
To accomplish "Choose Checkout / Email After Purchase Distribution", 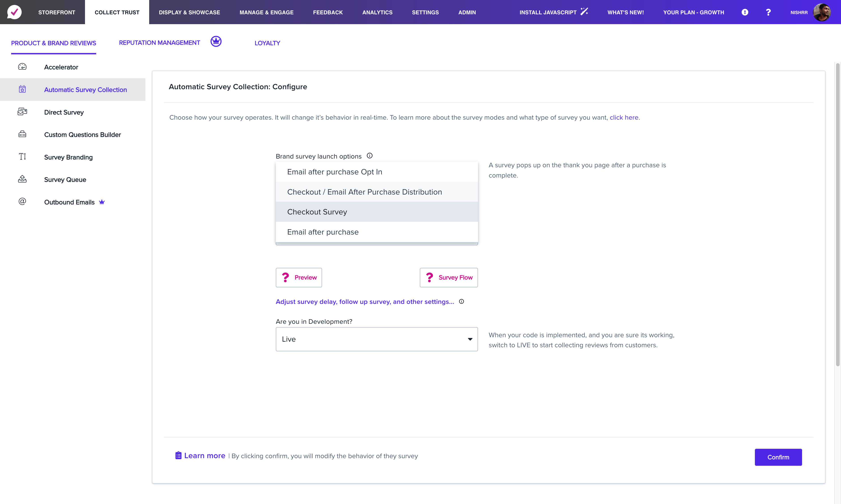I will (377, 192).
